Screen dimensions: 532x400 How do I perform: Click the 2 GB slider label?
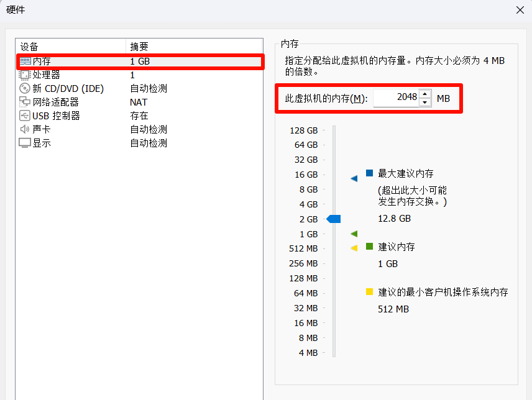308,219
